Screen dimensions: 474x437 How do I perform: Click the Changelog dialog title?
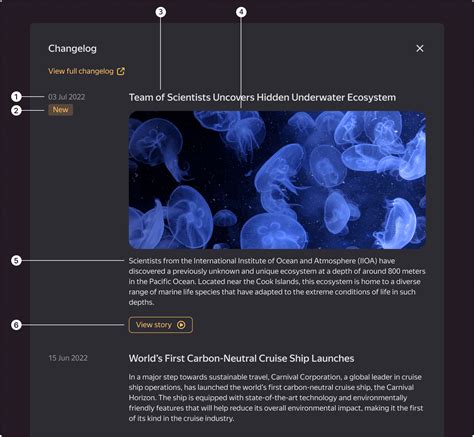click(x=72, y=49)
